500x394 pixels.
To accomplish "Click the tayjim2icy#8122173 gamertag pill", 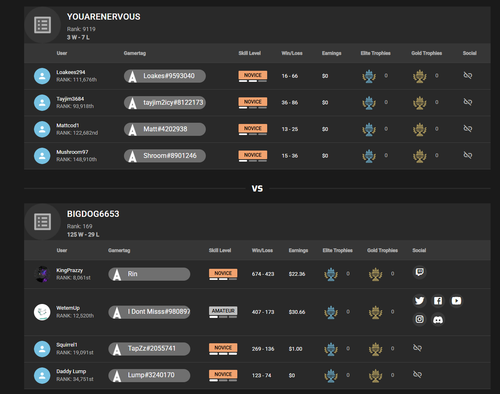I will [165, 103].
